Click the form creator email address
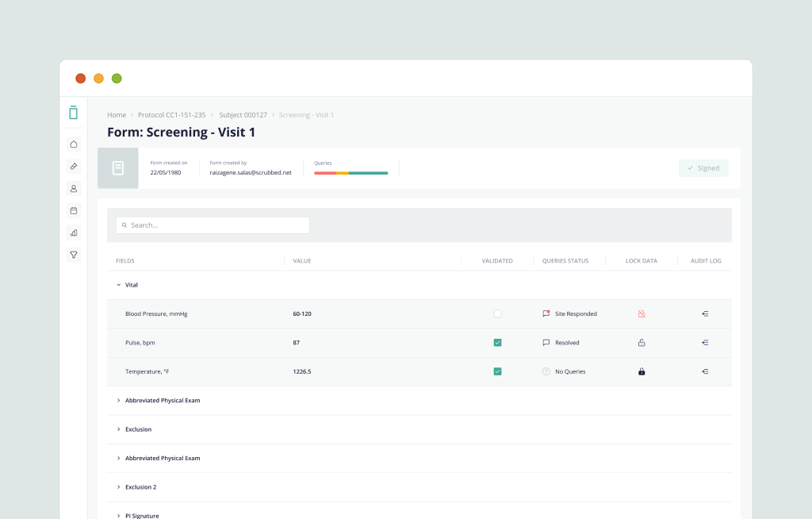Screen dimensions: 812x519 (x=251, y=173)
